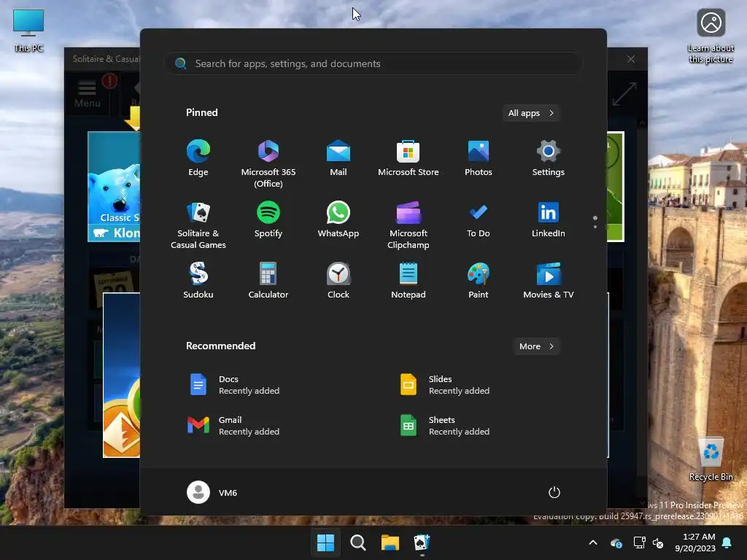Open Menu in Solitaire window
Image resolution: width=747 pixels, height=560 pixels.
tap(88, 94)
